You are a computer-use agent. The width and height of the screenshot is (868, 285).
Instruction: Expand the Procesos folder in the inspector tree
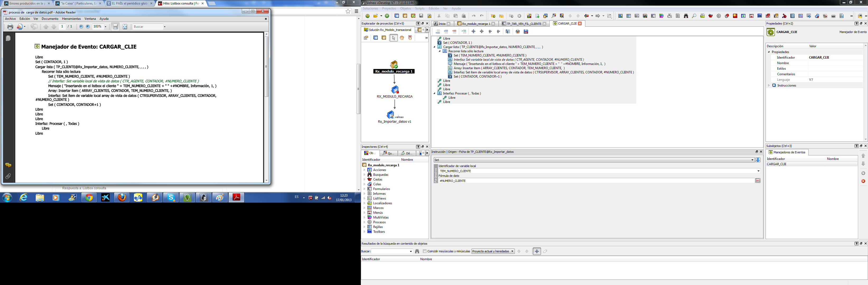tap(364, 222)
